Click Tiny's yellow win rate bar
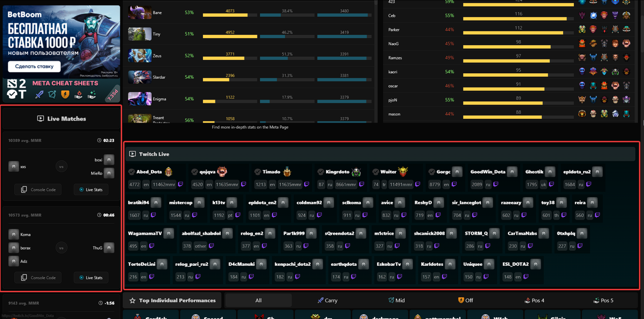Image resolution: width=644 pixels, height=319 pixels. [x=230, y=36]
